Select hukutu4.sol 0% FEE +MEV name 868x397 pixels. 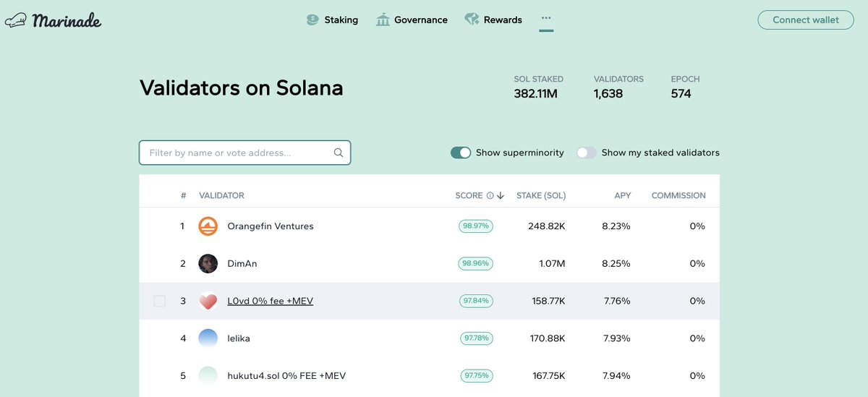click(286, 376)
